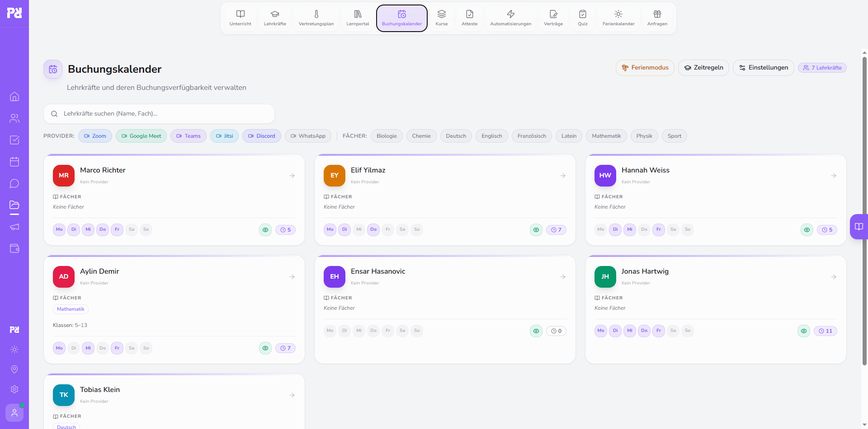Open the Zeitregeln button
The width and height of the screenshot is (868, 429).
point(703,68)
